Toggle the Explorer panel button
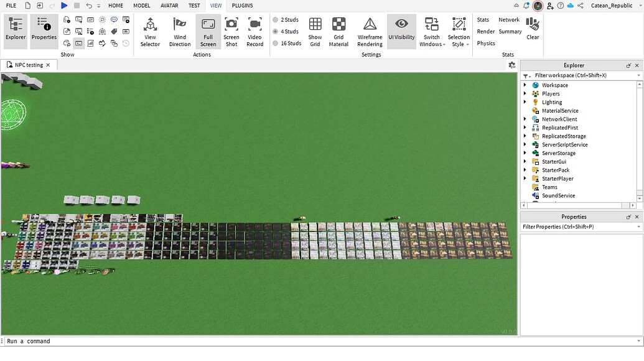Image resolution: width=644 pixels, height=361 pixels. coord(16,31)
